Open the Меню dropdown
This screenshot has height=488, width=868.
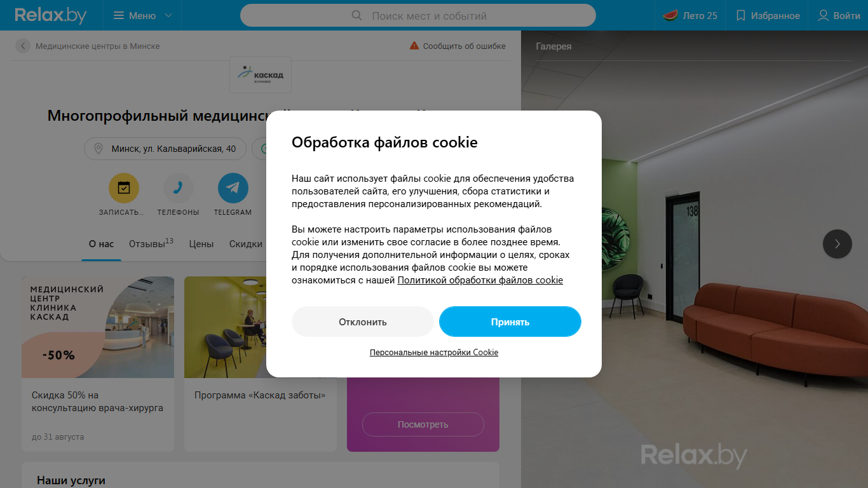[x=142, y=15]
